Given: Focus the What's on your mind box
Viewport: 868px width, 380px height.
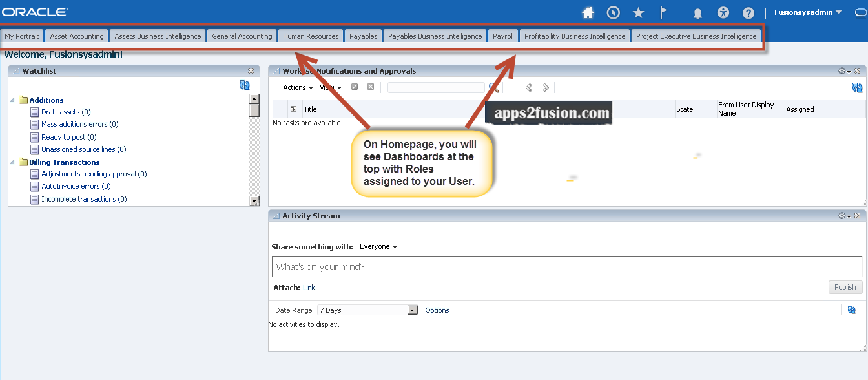Looking at the screenshot, I should (567, 267).
